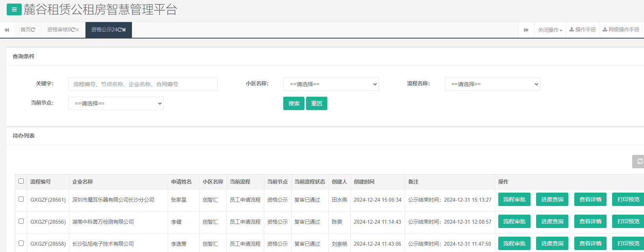This screenshot has height=252, width=644.
Task: Toggle the green hamburger sidebar menu
Action: 14,9
